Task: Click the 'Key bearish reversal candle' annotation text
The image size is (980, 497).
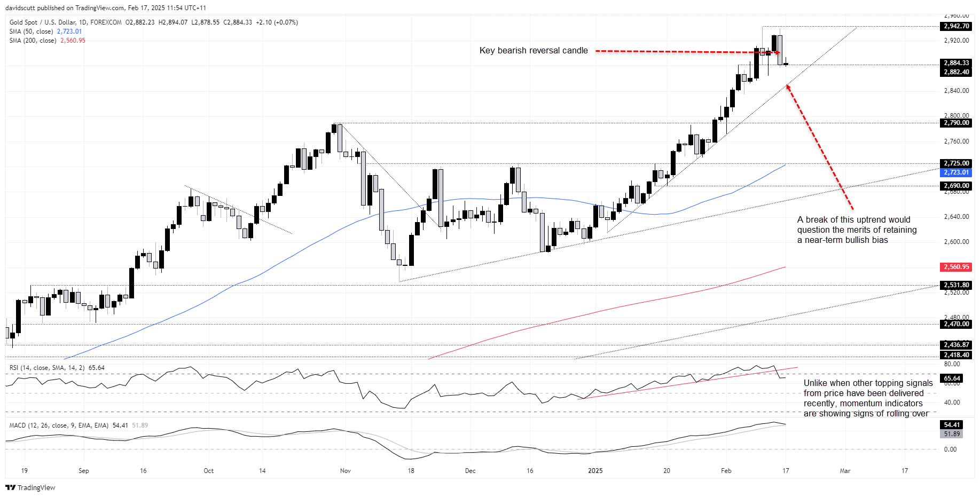Action: click(534, 51)
